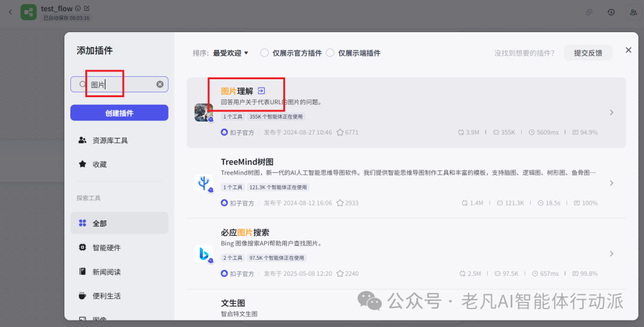
Task: Click the 创建插件 button
Action: click(x=119, y=113)
